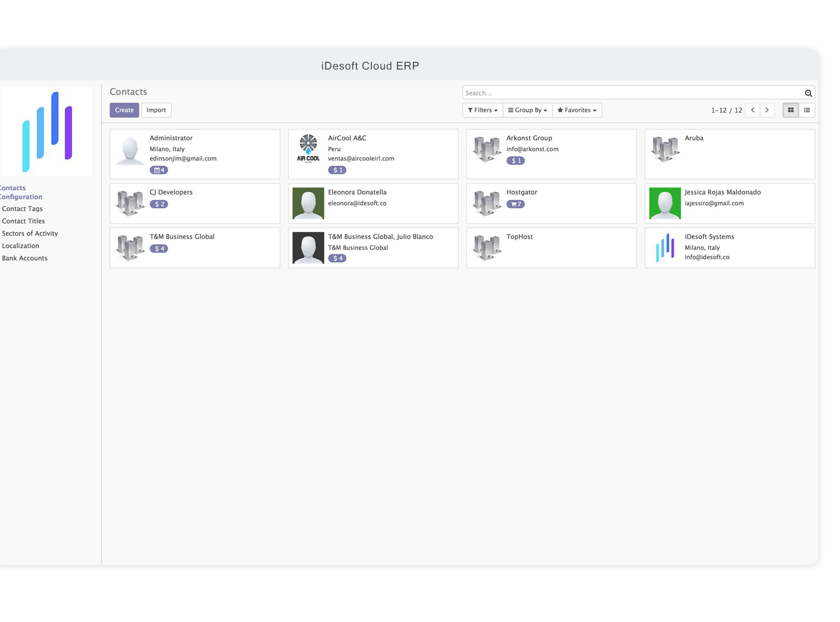Open Contact Titles menu item
This screenshot has height=622, width=840.
coord(23,221)
